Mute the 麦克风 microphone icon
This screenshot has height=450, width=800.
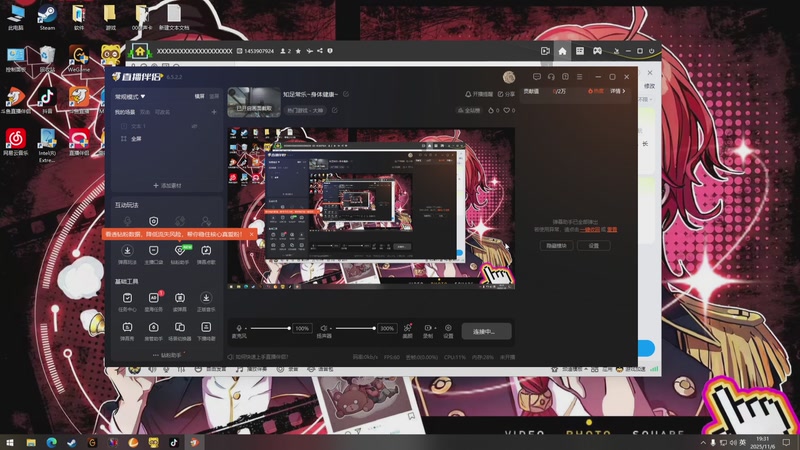click(239, 328)
